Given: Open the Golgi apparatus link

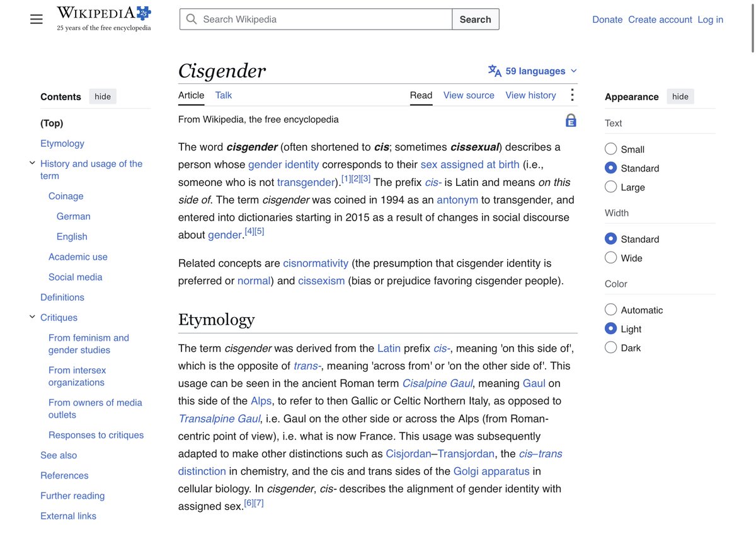Looking at the screenshot, I should (491, 471).
